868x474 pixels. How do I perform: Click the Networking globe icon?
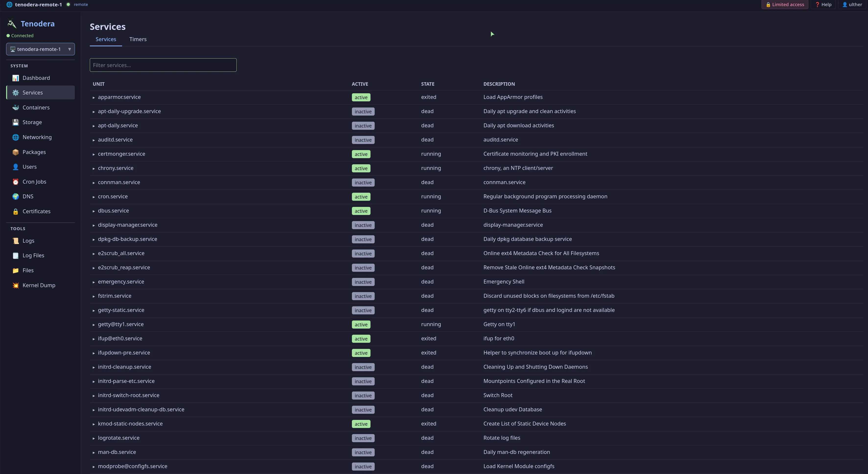[x=15, y=137]
